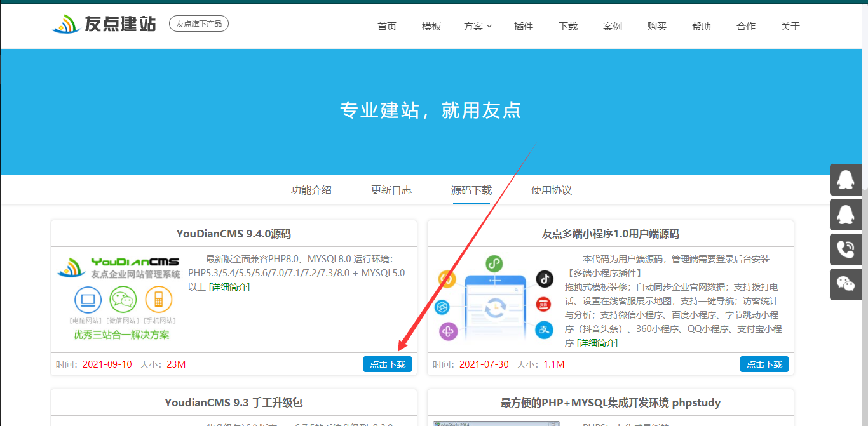The width and height of the screenshot is (868, 426).
Task: Open the 案例 nav item
Action: coord(613,26)
